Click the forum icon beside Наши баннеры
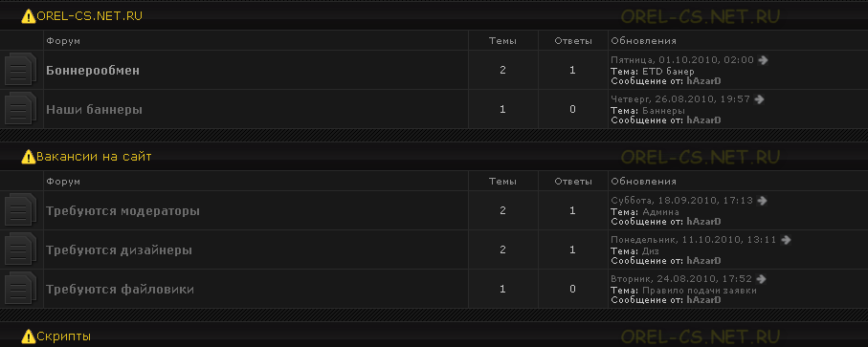868x347 pixels. 20,109
